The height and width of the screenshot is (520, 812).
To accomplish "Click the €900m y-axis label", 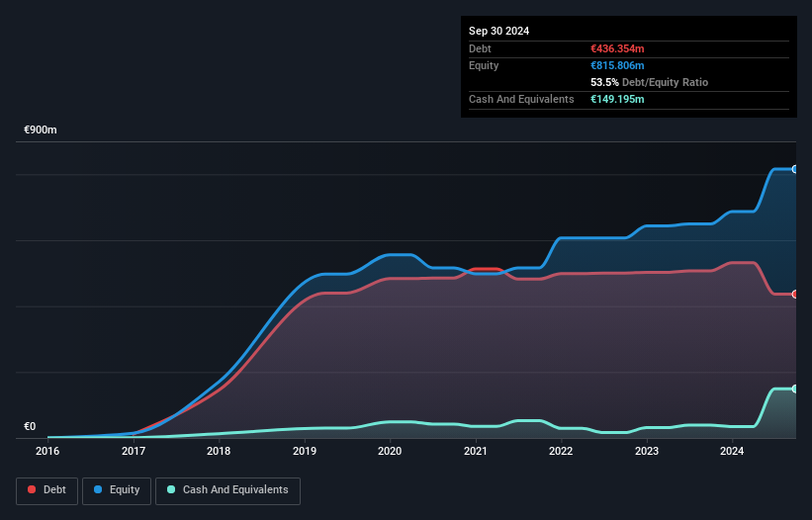I will point(41,130).
